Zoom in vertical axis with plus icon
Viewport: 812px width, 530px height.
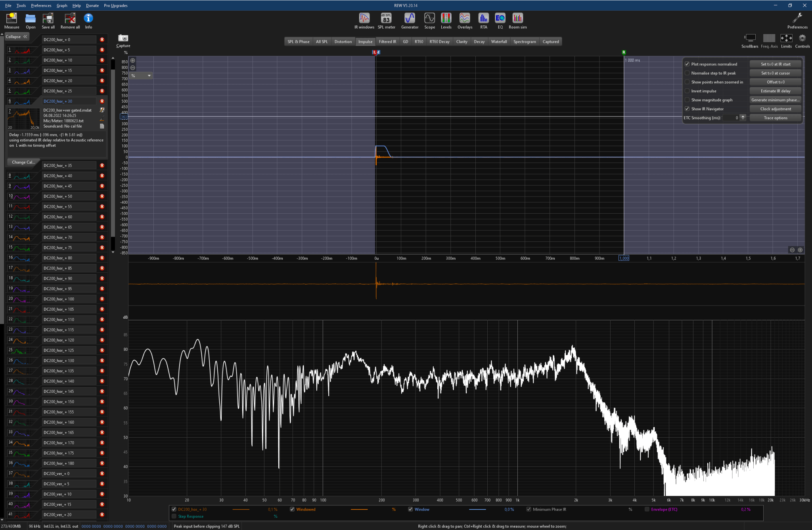click(133, 61)
